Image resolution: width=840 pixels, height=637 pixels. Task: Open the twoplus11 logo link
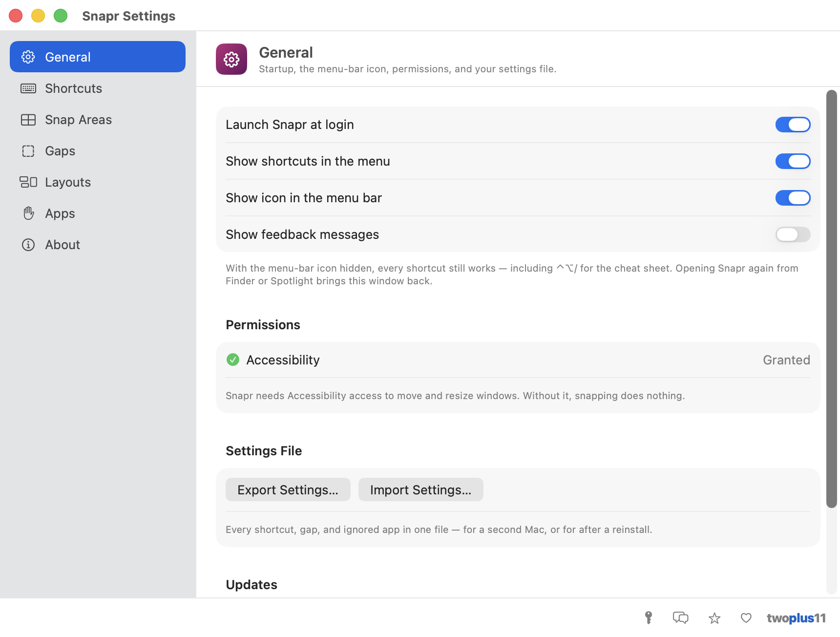point(796,618)
